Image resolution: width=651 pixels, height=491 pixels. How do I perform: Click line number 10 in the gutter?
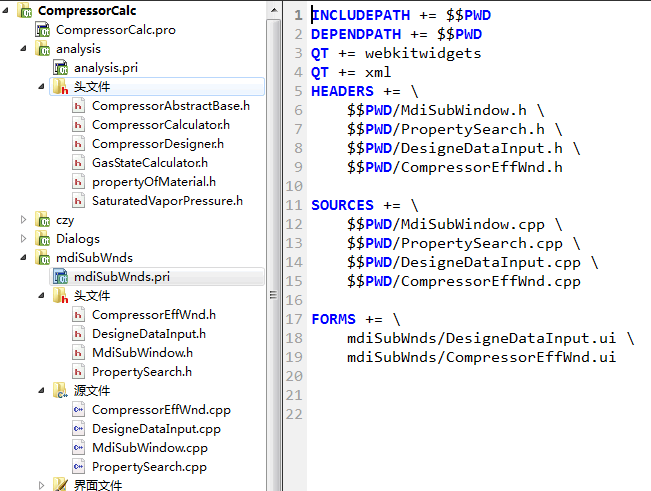tap(294, 186)
